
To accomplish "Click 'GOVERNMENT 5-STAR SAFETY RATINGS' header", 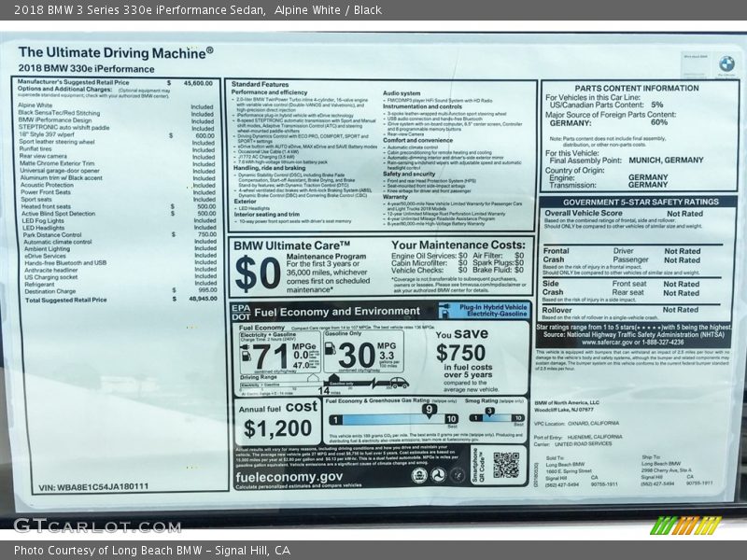I will tap(641, 202).
